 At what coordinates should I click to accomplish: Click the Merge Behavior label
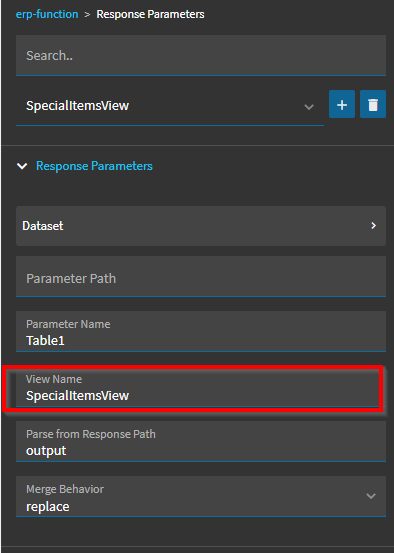[65, 489]
